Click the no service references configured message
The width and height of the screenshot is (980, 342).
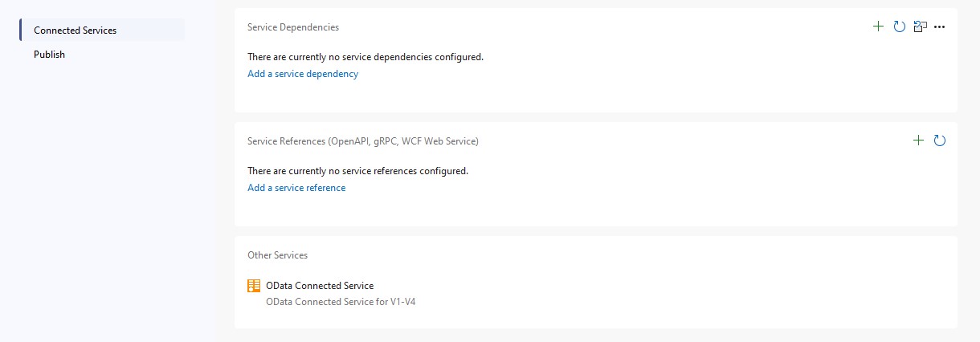click(x=357, y=171)
